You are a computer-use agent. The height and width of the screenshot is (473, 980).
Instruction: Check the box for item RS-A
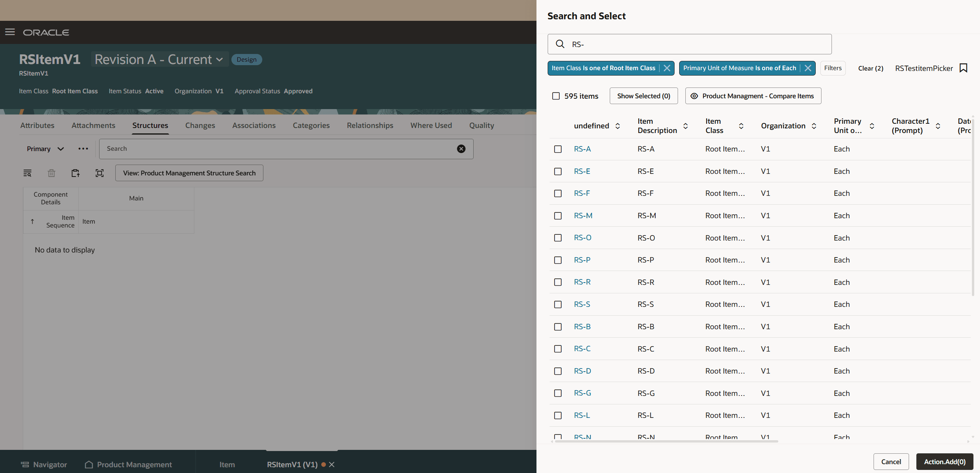[x=558, y=149]
